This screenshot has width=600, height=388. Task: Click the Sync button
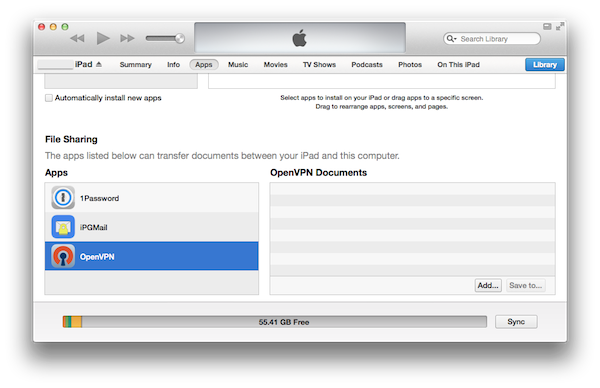516,322
